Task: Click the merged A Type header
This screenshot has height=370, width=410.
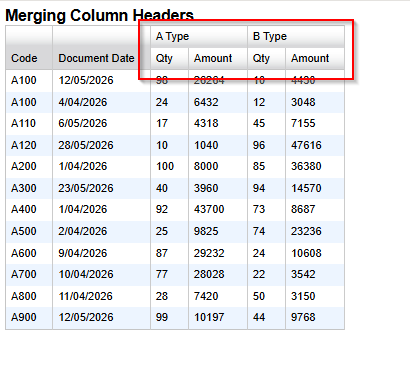Action: pyautogui.click(x=199, y=36)
